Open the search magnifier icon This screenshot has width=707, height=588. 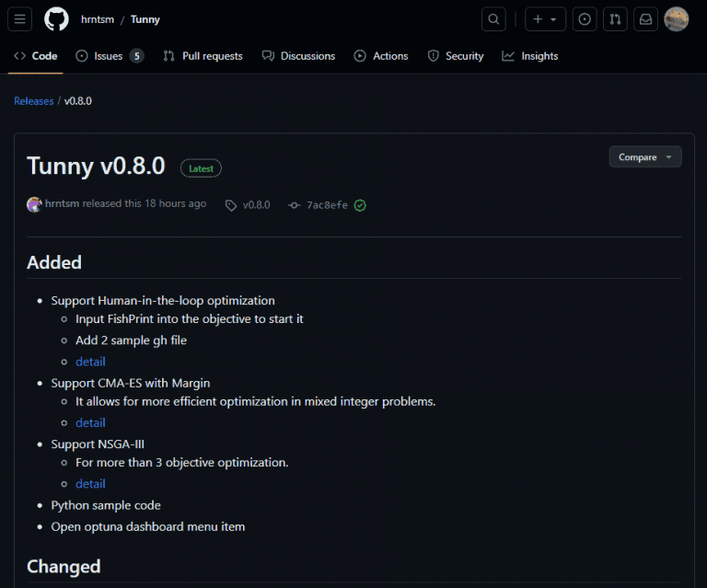(x=493, y=19)
